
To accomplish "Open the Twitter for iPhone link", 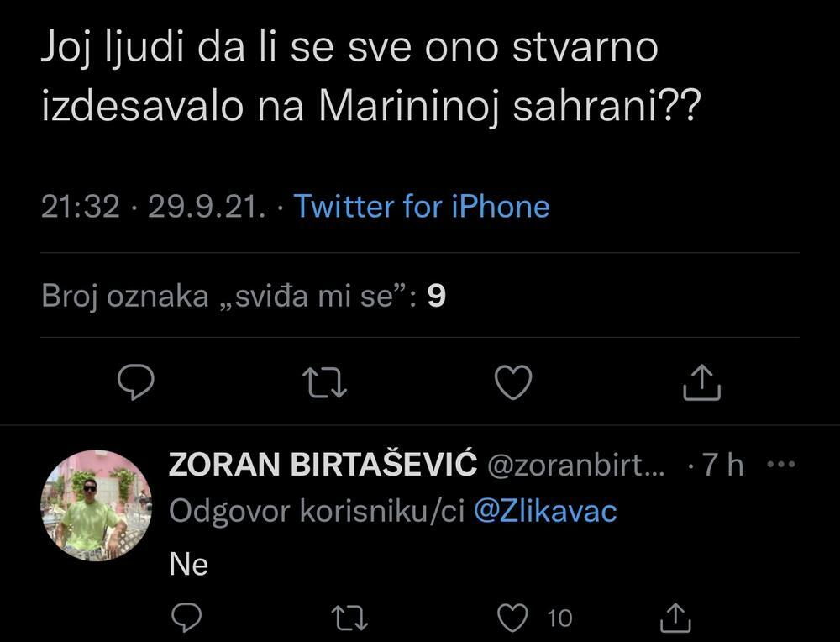I will tap(420, 207).
